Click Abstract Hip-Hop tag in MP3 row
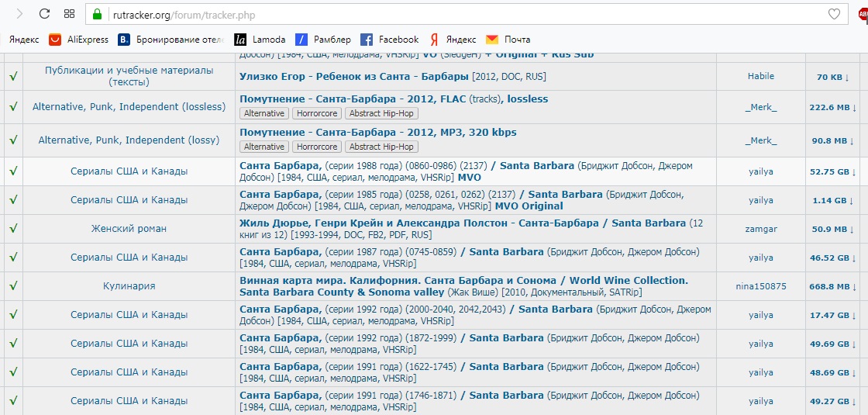The height and width of the screenshot is (415, 868). (381, 147)
